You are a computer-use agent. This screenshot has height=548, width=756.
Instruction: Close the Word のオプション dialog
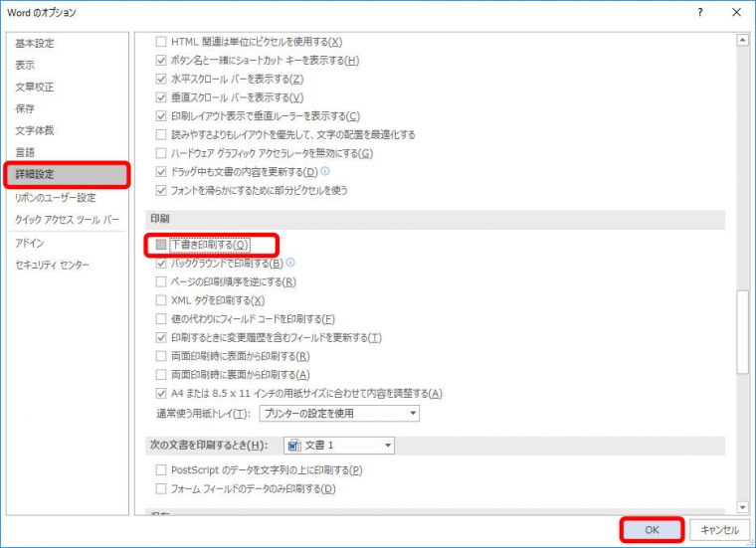click(737, 13)
